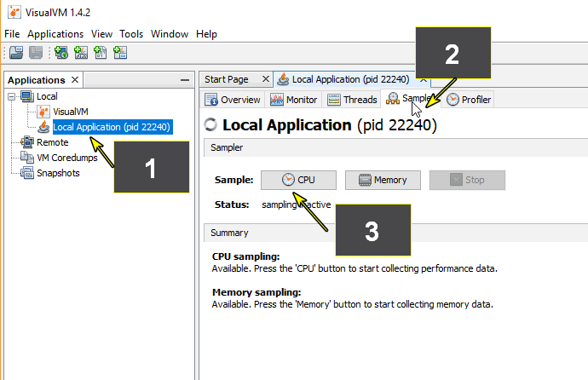Click the VisualVM node icon in the tree
The image size is (588, 380).
pos(43,112)
